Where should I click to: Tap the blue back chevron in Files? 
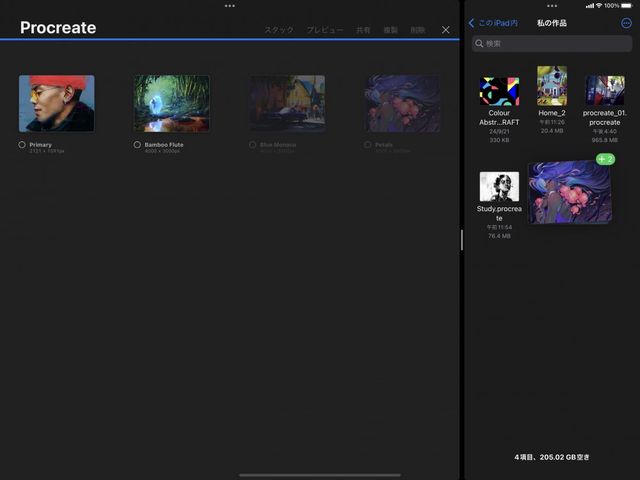pos(471,23)
